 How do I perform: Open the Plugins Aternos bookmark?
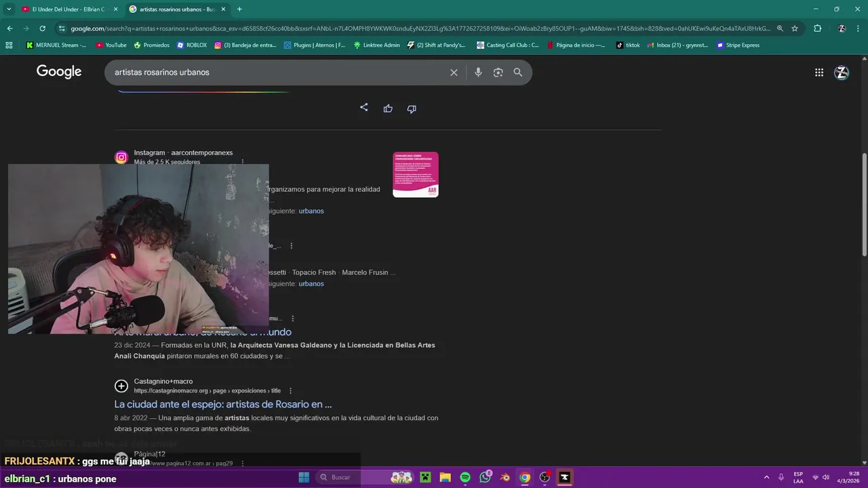pyautogui.click(x=315, y=45)
